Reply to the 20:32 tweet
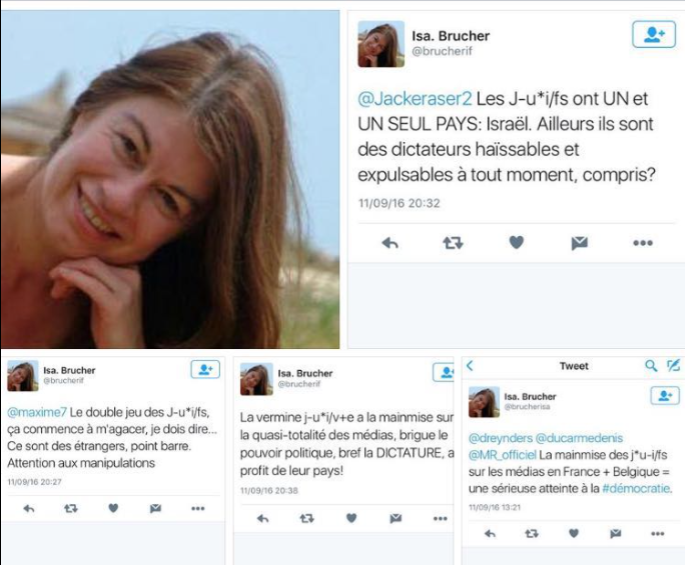 [x=390, y=243]
